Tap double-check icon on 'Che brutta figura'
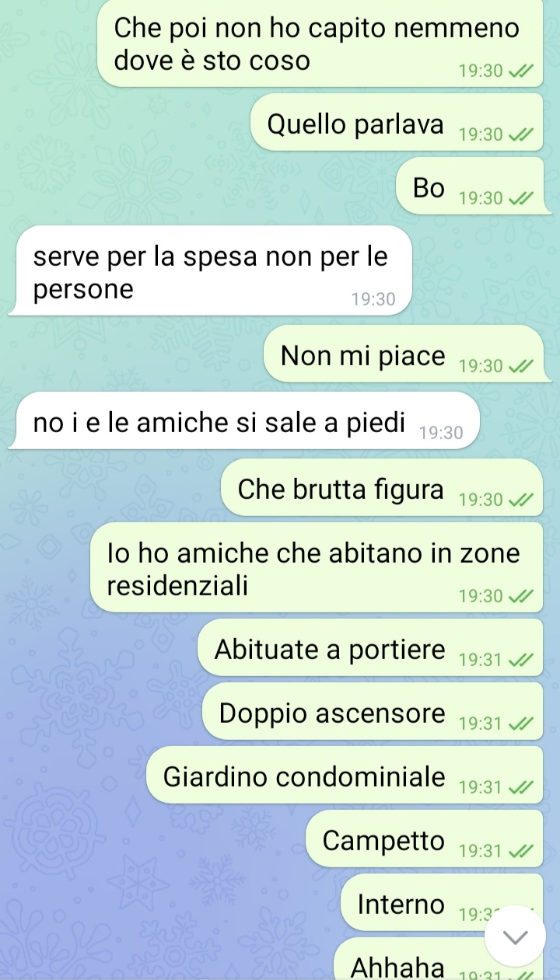This screenshot has width=560, height=980. 520,500
